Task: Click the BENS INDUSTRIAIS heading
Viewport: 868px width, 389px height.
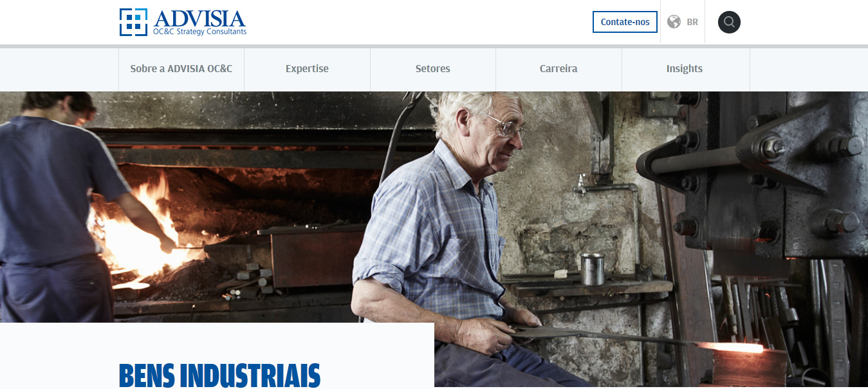Action: (219, 375)
